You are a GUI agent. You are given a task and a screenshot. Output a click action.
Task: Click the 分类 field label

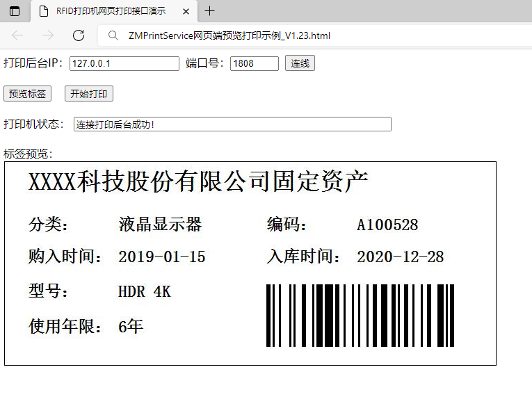point(48,224)
